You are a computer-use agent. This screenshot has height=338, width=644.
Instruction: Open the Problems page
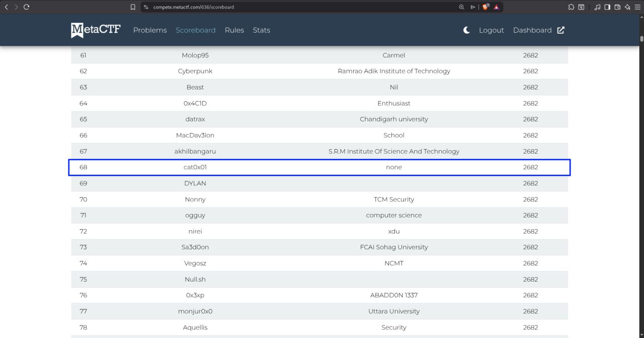150,30
